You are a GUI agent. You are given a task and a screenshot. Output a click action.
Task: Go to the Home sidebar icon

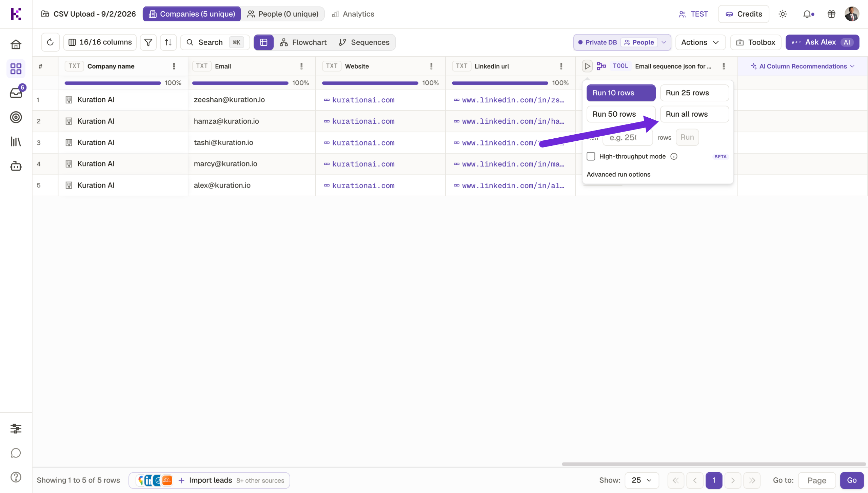pos(16,44)
